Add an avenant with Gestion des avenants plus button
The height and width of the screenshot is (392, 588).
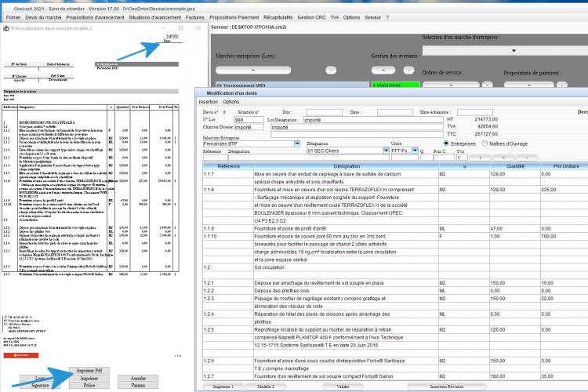(383, 70)
